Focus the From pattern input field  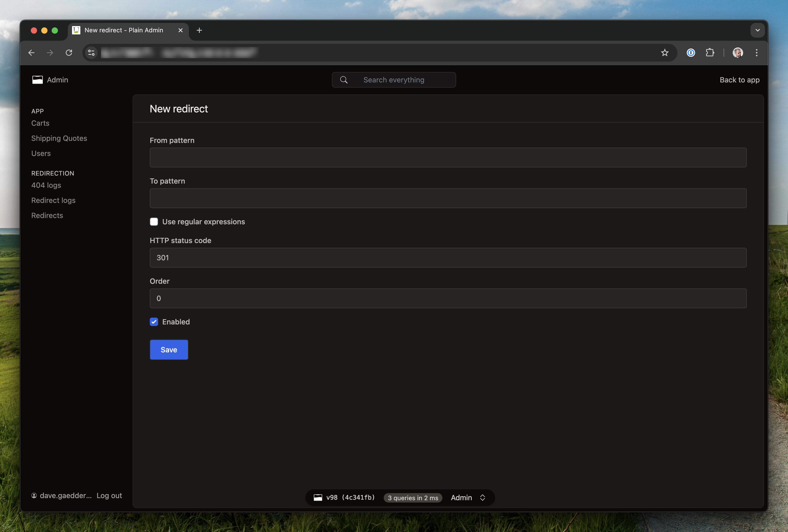[448, 158]
